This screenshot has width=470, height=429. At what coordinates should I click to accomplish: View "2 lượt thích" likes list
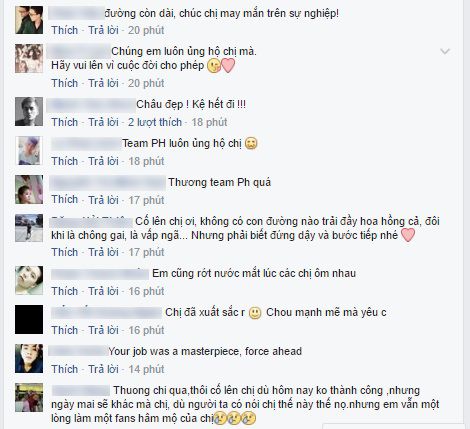(155, 122)
